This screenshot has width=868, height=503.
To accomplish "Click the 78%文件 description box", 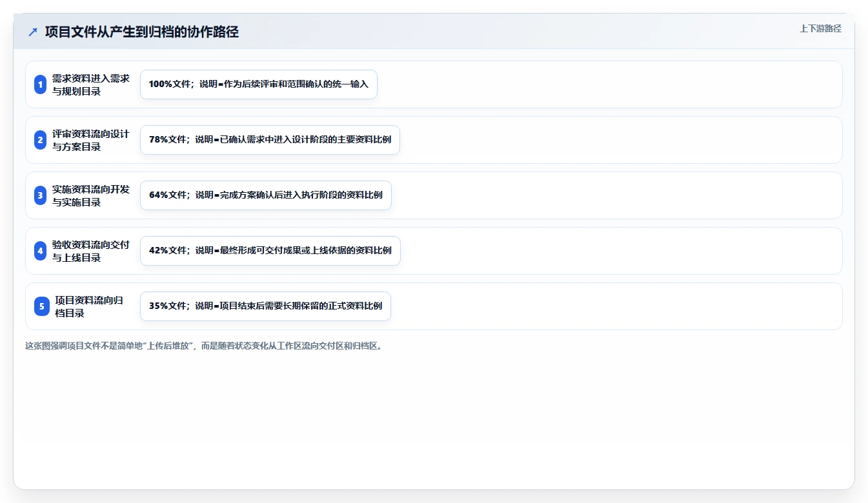I will (270, 140).
